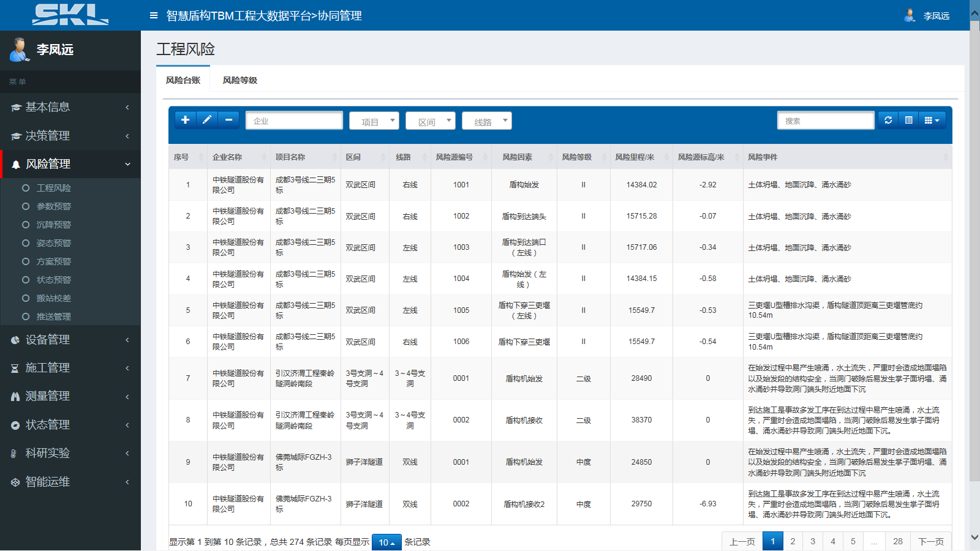Viewport: 980px width, 551px height.
Task: Open the 科研实验 menu
Action: (70, 453)
